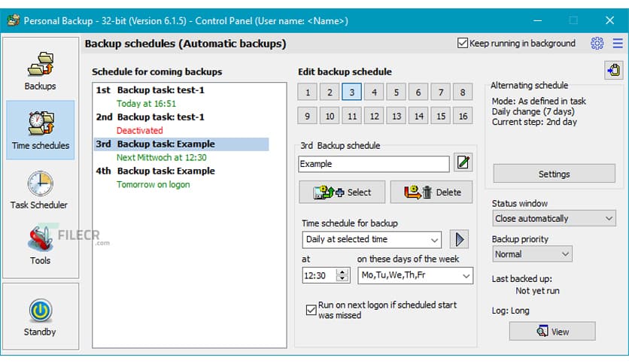Select schedule number 16
This screenshot has height=364, width=629.
(463, 116)
